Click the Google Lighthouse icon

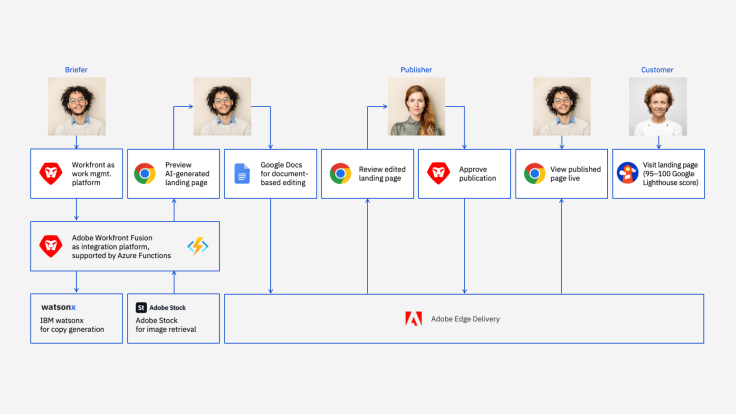[628, 173]
